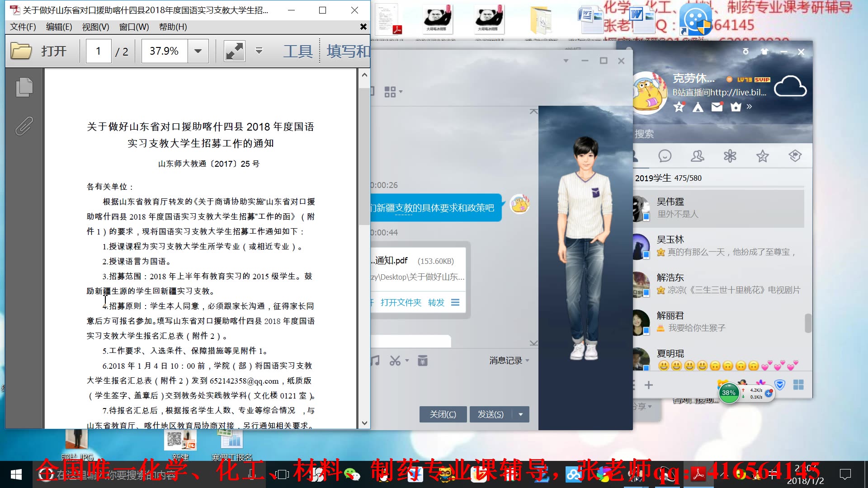This screenshot has width=868, height=488.
Task: Expand scissors screenshot options arrow
Action: (407, 361)
